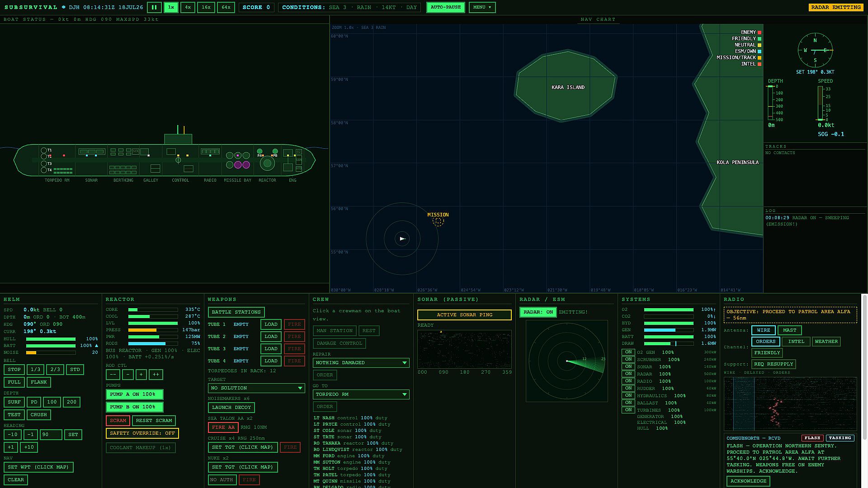Image resolution: width=868 pixels, height=488 pixels.
Task: Toggle AUTO-PAUSE setting
Action: [446, 7]
